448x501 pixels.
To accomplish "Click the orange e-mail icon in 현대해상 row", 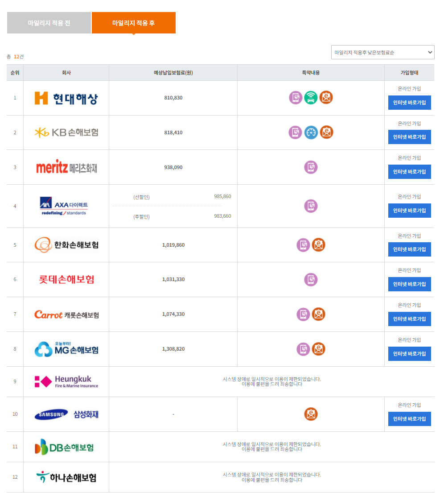I will (326, 97).
